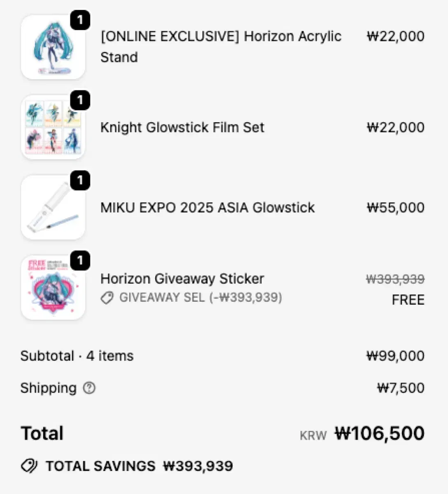Click the Total Savings tag icon
The image size is (448, 494).
point(29,466)
